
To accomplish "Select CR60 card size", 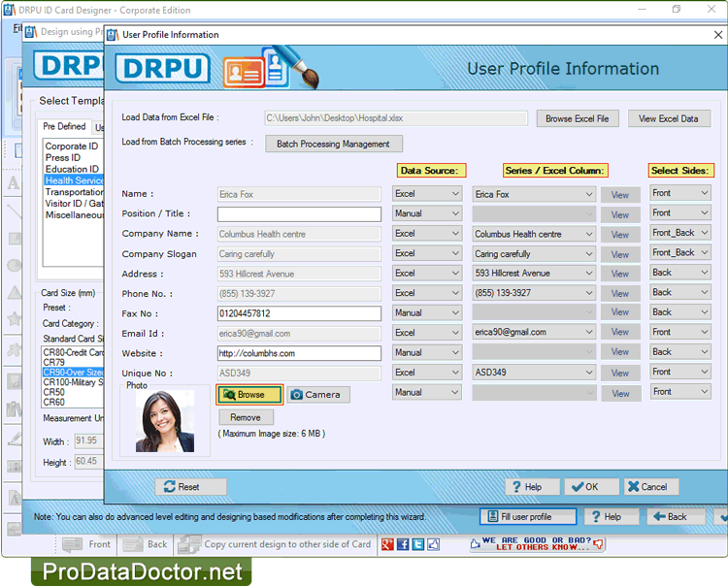I will pos(53,403).
